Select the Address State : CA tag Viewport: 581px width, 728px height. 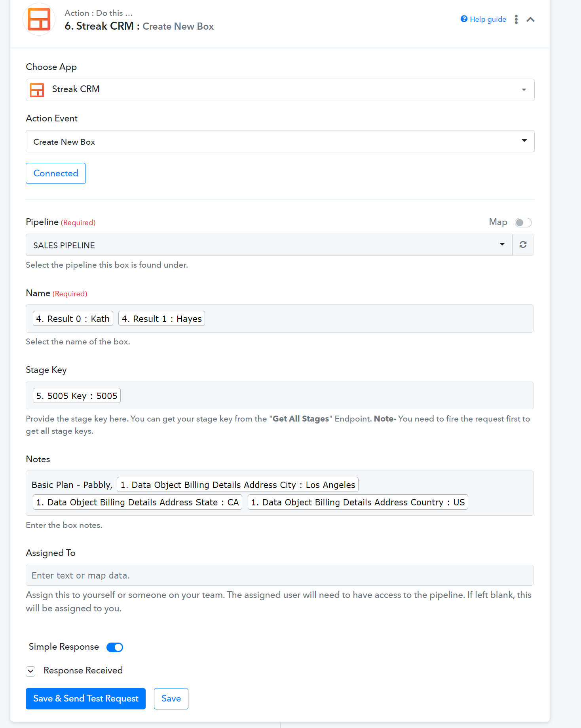click(137, 502)
